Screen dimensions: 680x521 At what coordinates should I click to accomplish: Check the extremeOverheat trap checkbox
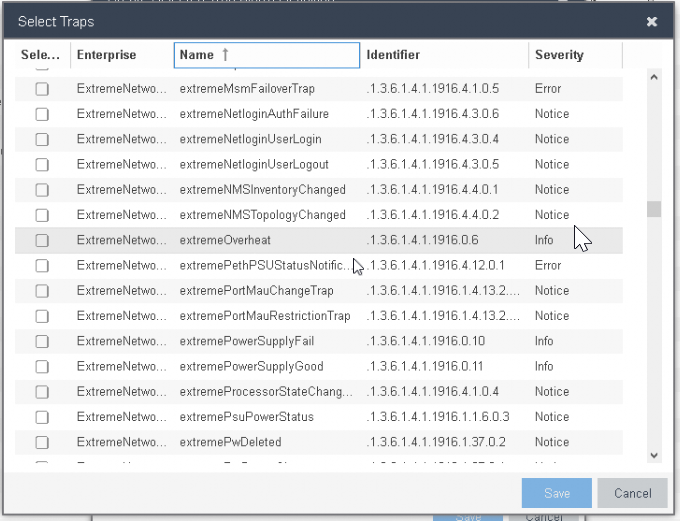(42, 240)
